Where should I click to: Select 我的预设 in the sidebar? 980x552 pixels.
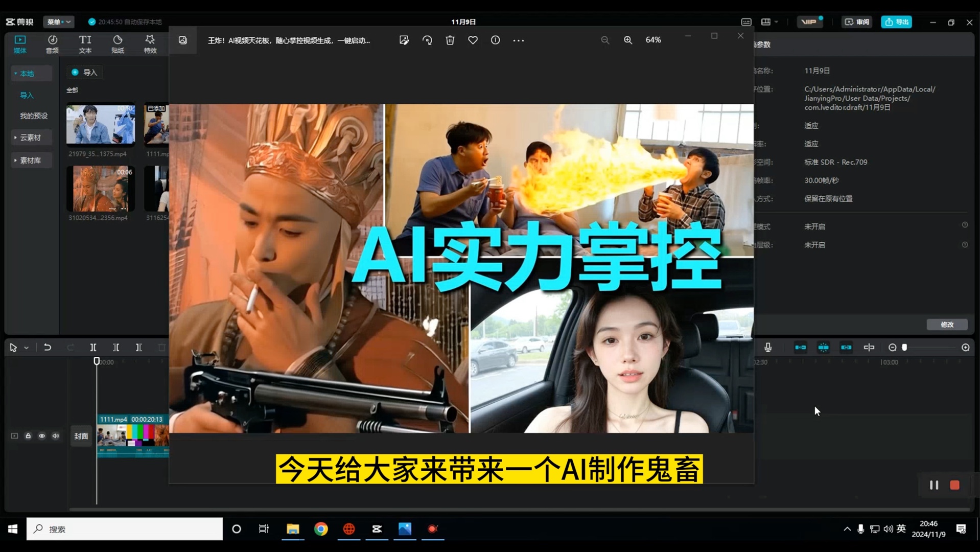pyautogui.click(x=34, y=116)
